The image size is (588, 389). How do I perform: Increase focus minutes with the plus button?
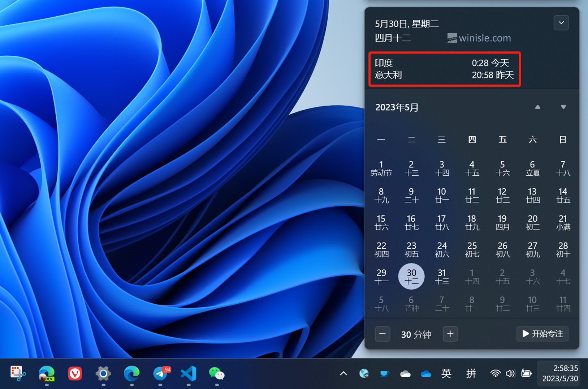(450, 334)
